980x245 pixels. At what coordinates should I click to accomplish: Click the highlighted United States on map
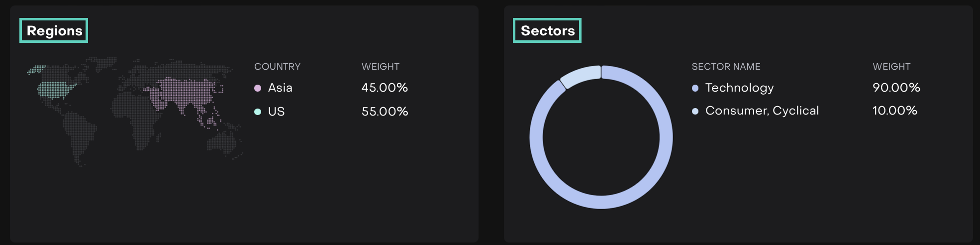(x=56, y=90)
